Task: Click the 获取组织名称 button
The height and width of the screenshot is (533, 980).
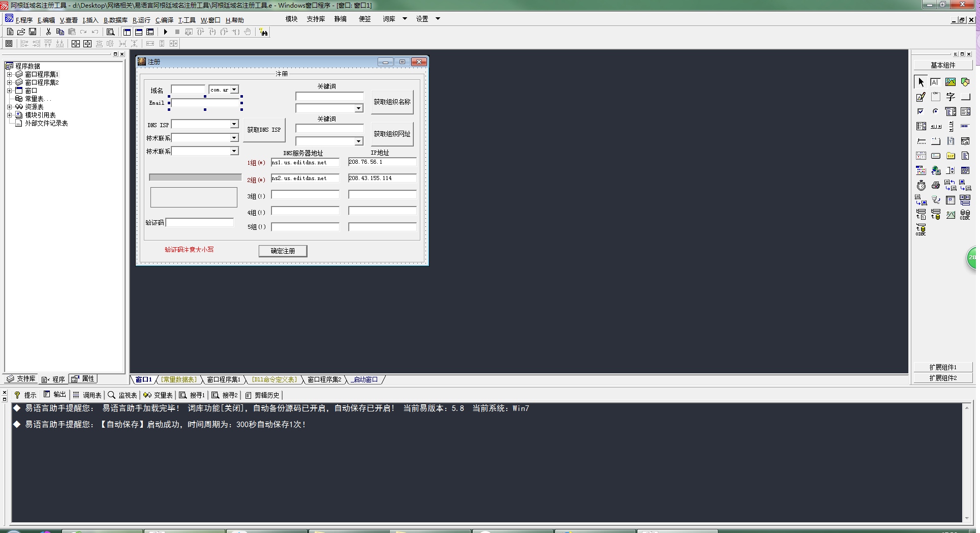Action: click(x=392, y=102)
